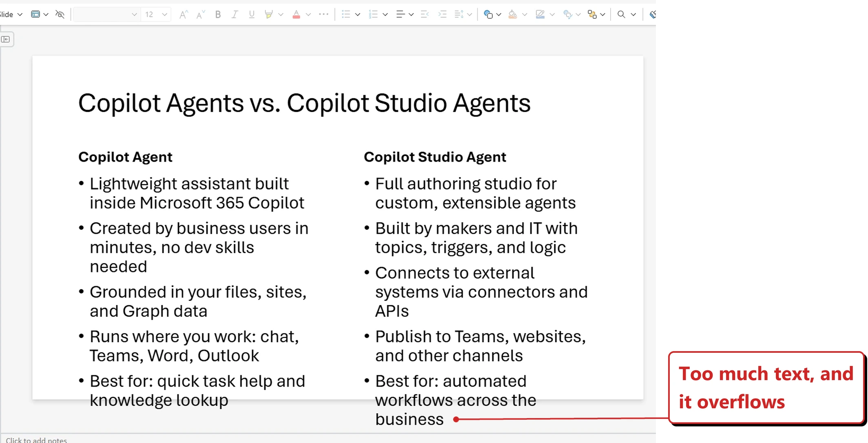This screenshot has height=443, width=868.
Task: Expand the Shape Styles dropdown arrow
Action: pos(578,14)
